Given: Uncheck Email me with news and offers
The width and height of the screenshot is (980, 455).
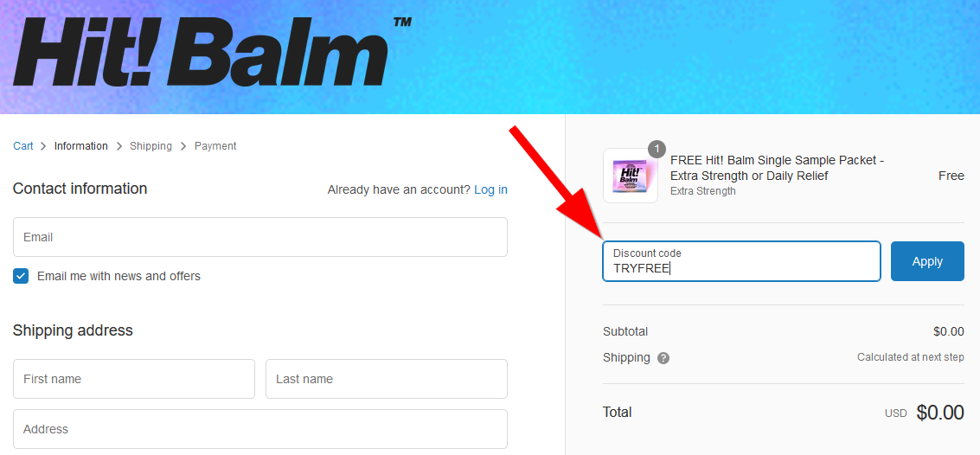Looking at the screenshot, I should coord(22,276).
